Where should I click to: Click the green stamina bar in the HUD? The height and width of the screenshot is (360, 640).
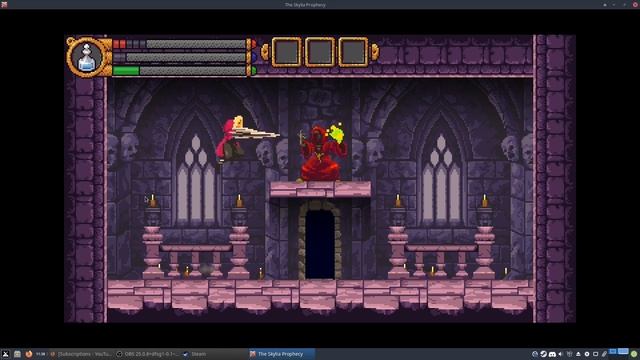coord(180,71)
